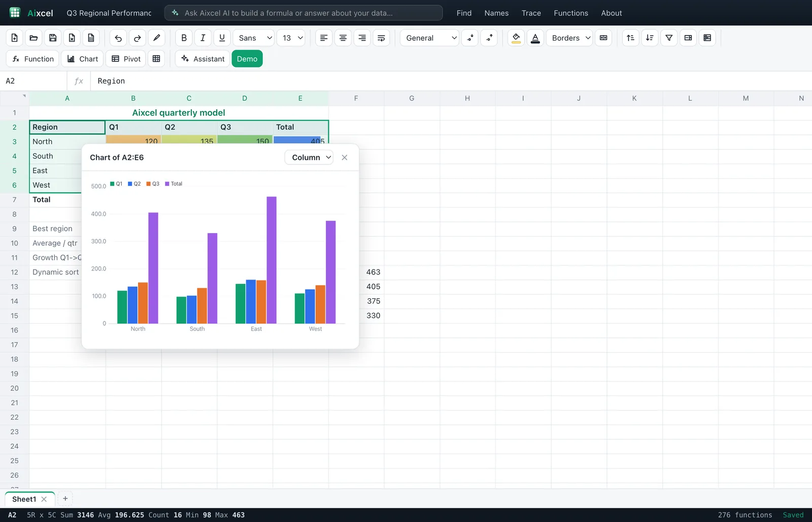This screenshot has height=522, width=812.
Task: Click the freeze column panel icon
Action: [x=688, y=38]
